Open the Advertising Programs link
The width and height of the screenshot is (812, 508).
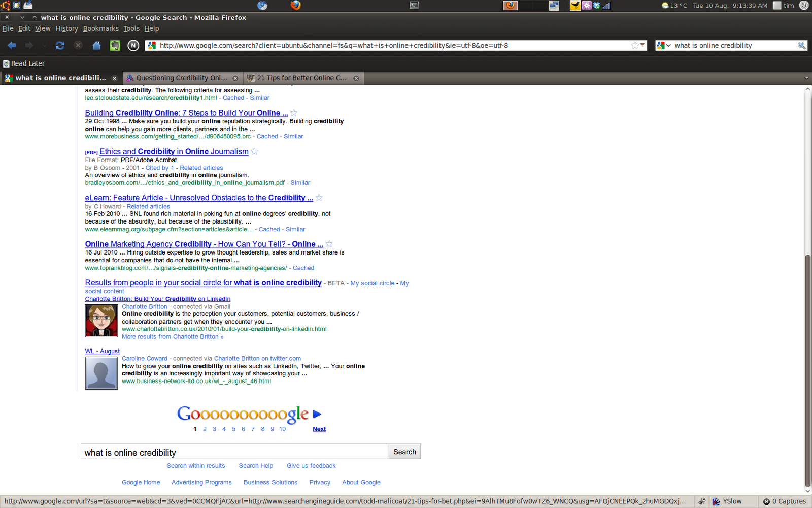[201, 482]
